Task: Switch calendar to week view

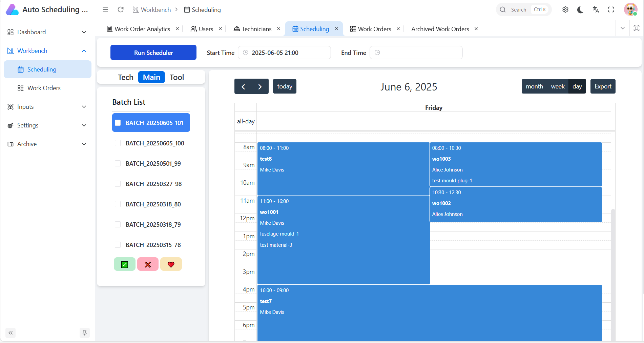Action: coord(558,86)
